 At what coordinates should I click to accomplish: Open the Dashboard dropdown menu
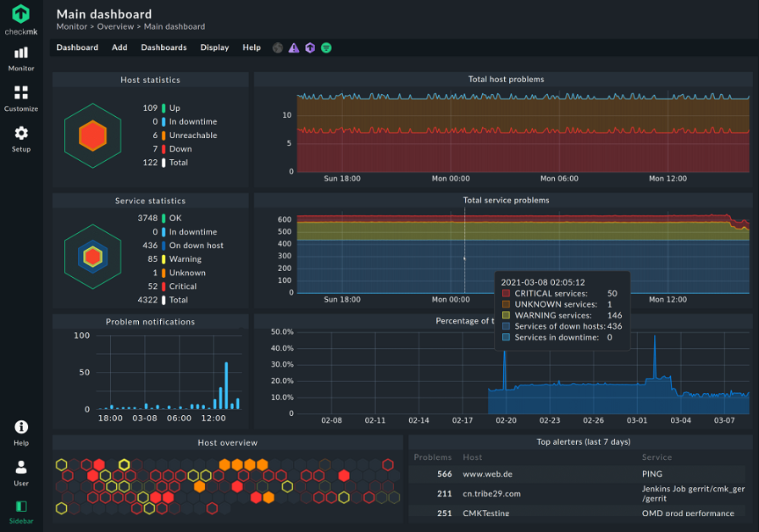(x=77, y=48)
